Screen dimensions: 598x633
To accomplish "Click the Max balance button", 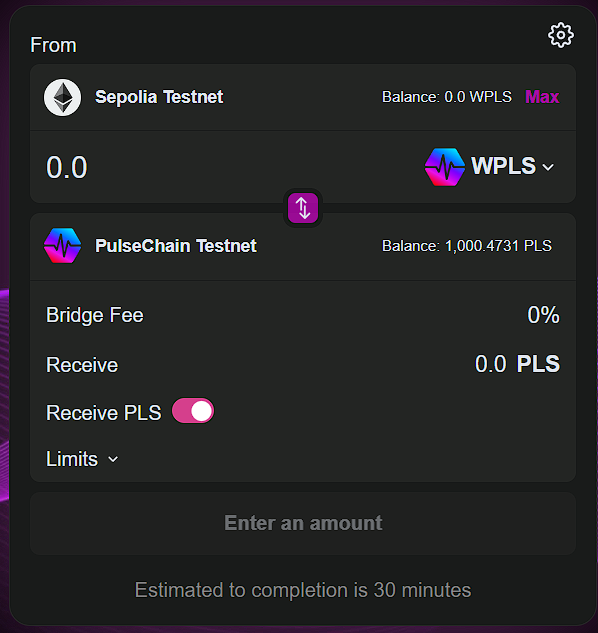I will (x=542, y=97).
